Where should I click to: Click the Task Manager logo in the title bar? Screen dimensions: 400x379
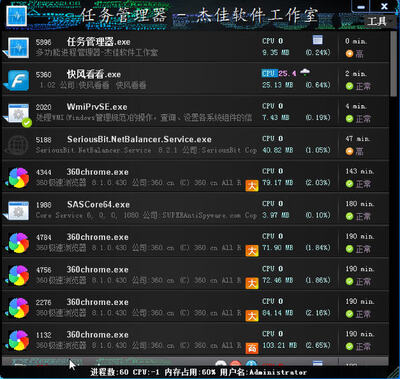click(16, 16)
